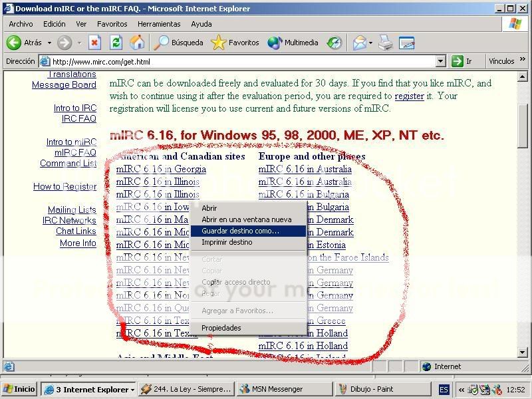
Task: Refresh the page with green arrows icon
Action: (116, 43)
